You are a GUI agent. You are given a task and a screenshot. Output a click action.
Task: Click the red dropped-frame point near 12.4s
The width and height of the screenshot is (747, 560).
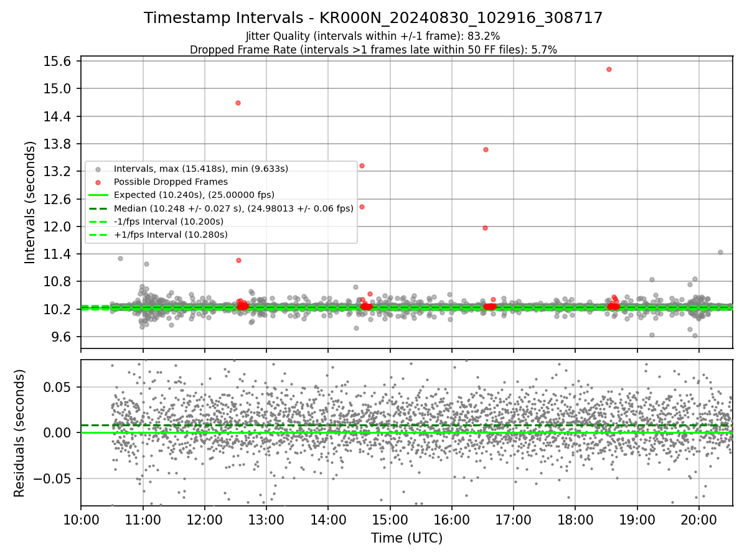coord(362,207)
